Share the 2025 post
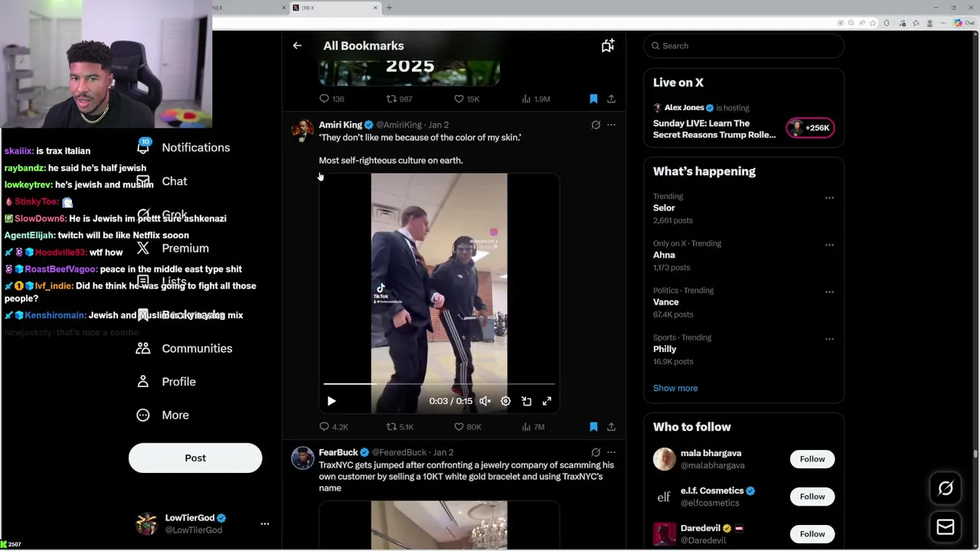 point(611,99)
